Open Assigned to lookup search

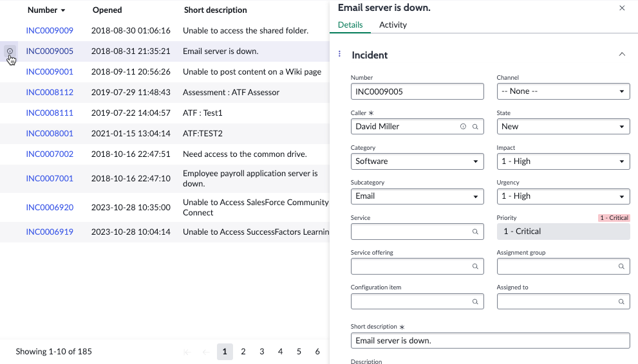click(x=621, y=302)
